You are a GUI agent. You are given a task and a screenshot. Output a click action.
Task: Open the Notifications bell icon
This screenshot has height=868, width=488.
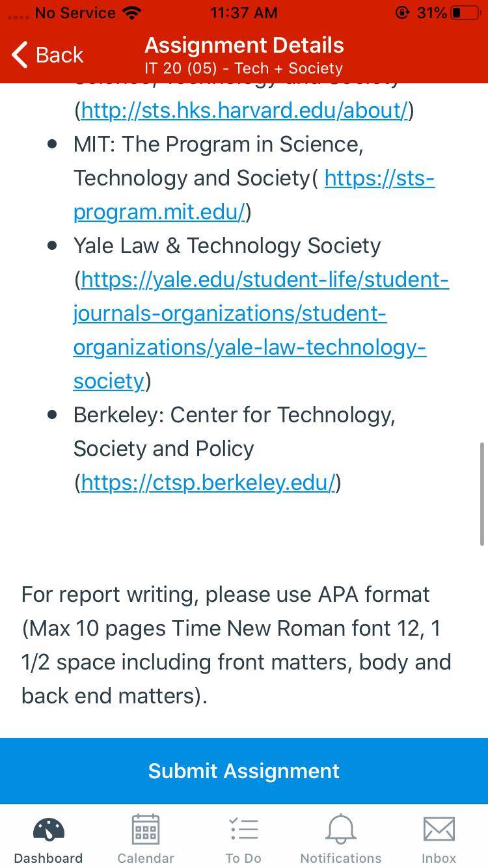pyautogui.click(x=341, y=829)
